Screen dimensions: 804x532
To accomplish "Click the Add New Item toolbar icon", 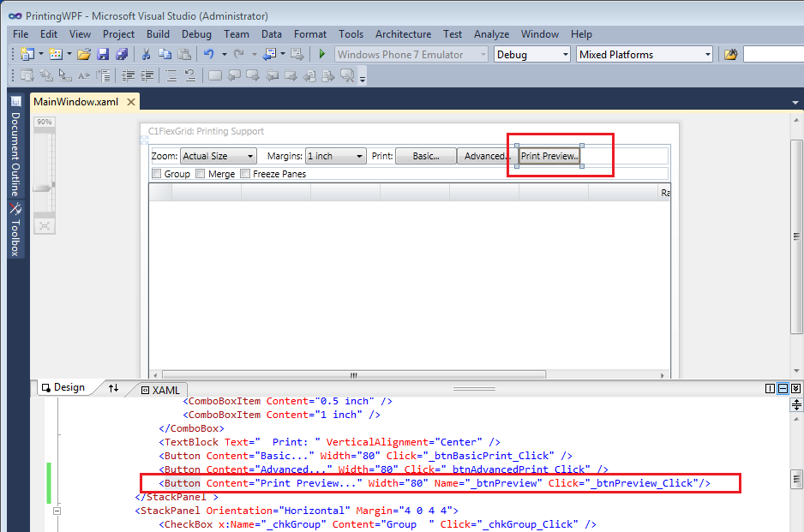I will click(x=56, y=54).
